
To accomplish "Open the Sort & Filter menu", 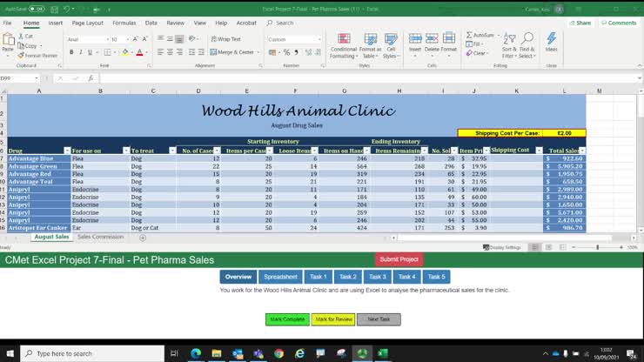I will pos(509,45).
